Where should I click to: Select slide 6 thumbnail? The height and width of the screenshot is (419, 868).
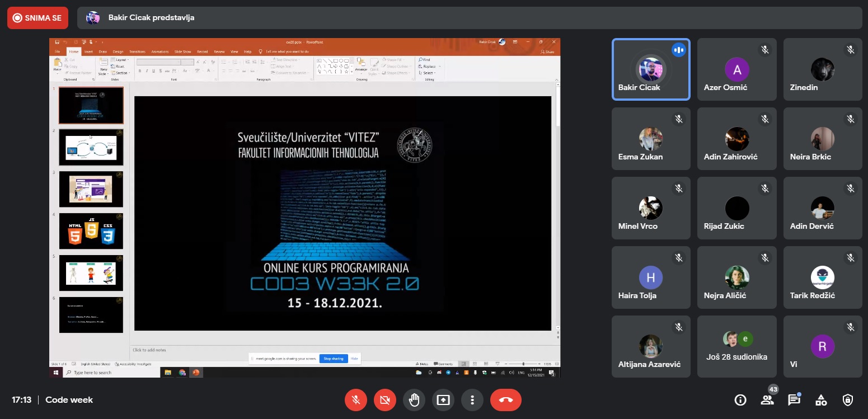tap(91, 315)
